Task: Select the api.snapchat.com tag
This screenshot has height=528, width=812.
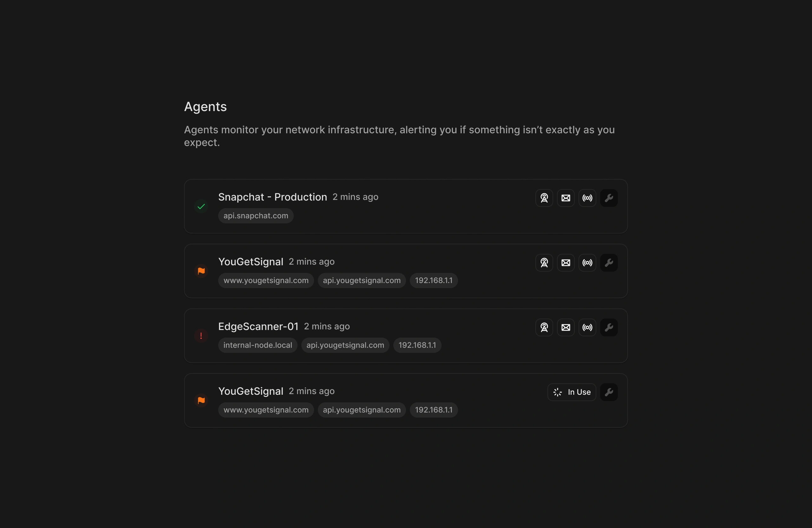Action: click(x=256, y=216)
